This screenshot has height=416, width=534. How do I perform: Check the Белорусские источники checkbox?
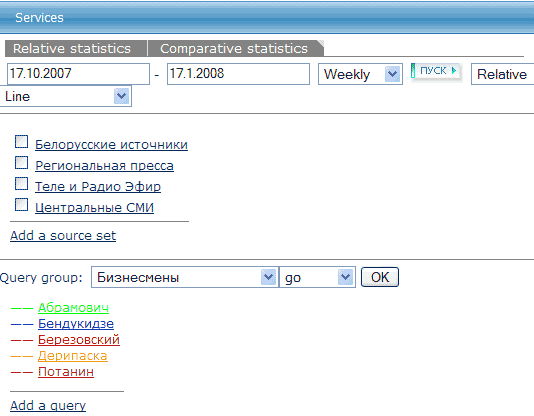tap(21, 142)
